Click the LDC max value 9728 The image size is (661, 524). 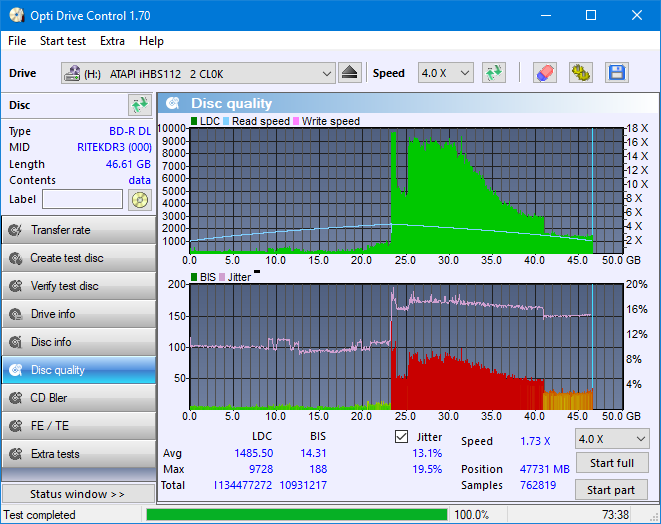pyautogui.click(x=261, y=469)
